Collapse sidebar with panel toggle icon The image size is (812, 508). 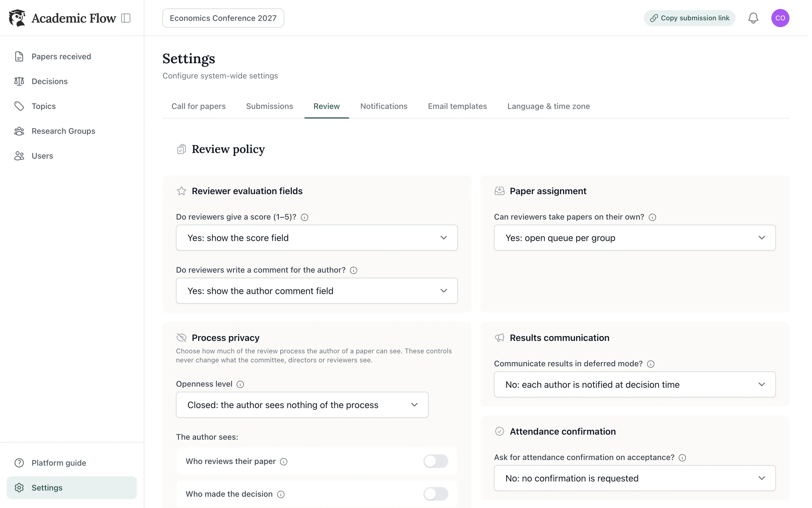(125, 18)
